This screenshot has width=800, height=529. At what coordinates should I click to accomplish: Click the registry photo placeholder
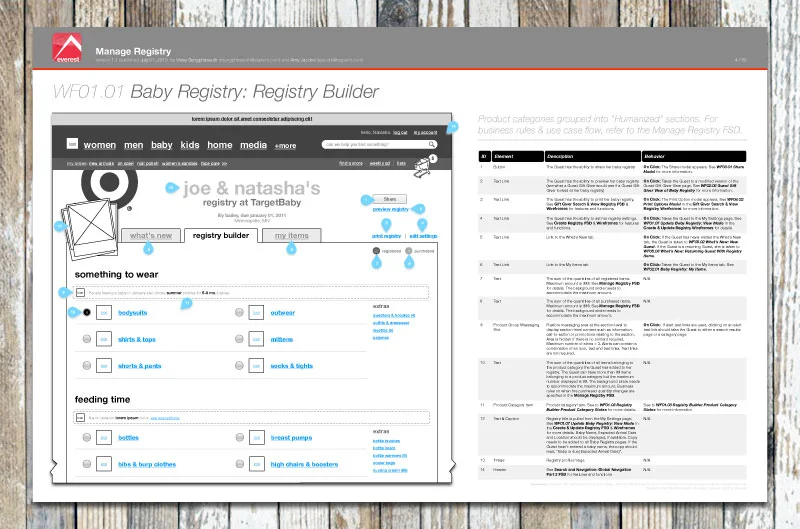coord(91,228)
